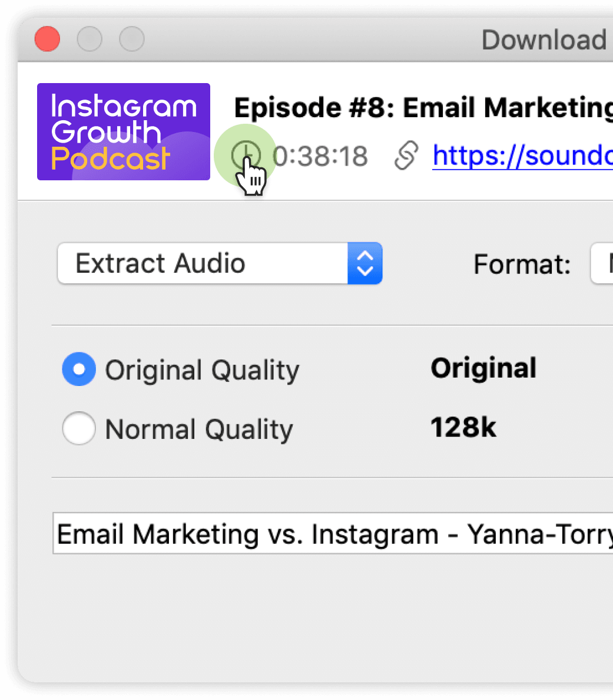Click the clock duration icon

click(x=246, y=155)
